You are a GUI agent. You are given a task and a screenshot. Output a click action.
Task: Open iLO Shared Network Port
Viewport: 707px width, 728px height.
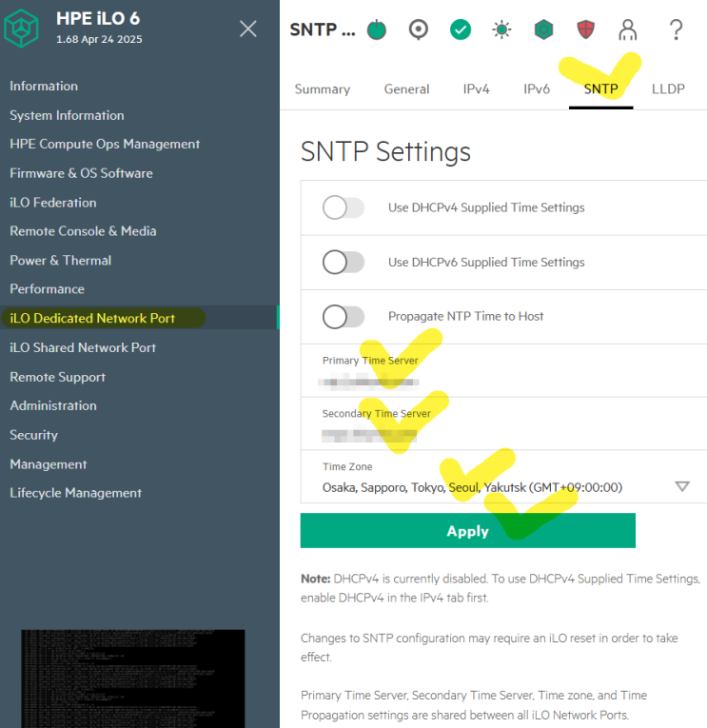tap(83, 347)
